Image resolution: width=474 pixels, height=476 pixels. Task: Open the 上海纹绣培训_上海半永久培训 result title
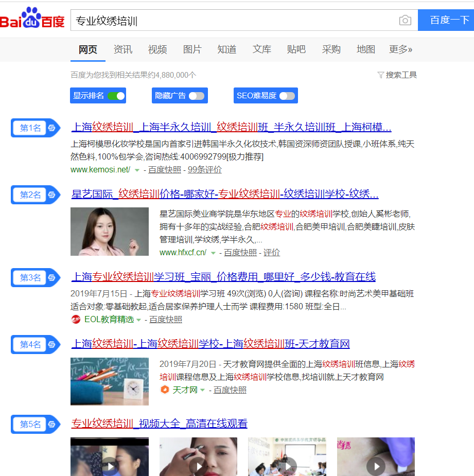tap(232, 127)
